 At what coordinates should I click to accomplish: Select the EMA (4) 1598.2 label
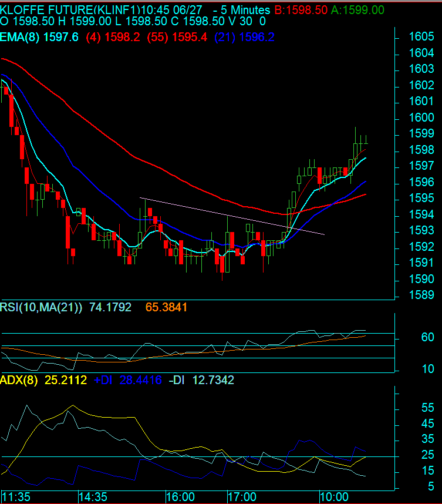tap(113, 37)
